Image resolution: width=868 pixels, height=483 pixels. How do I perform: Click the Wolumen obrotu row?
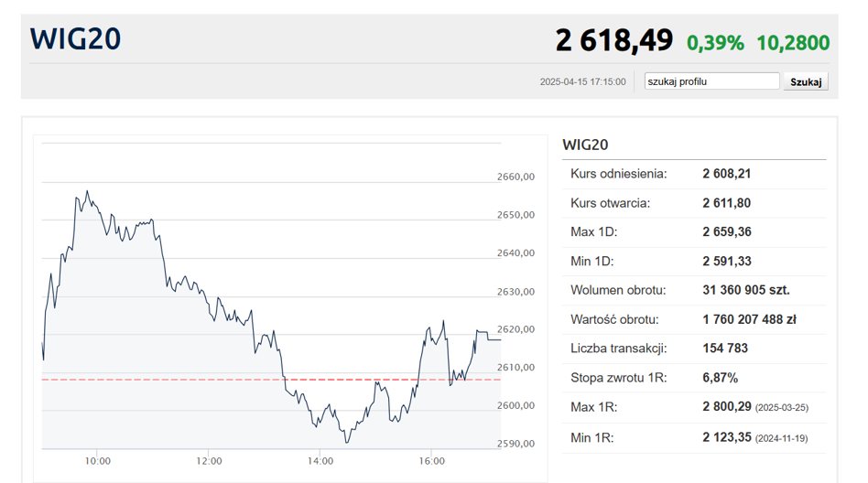point(693,291)
